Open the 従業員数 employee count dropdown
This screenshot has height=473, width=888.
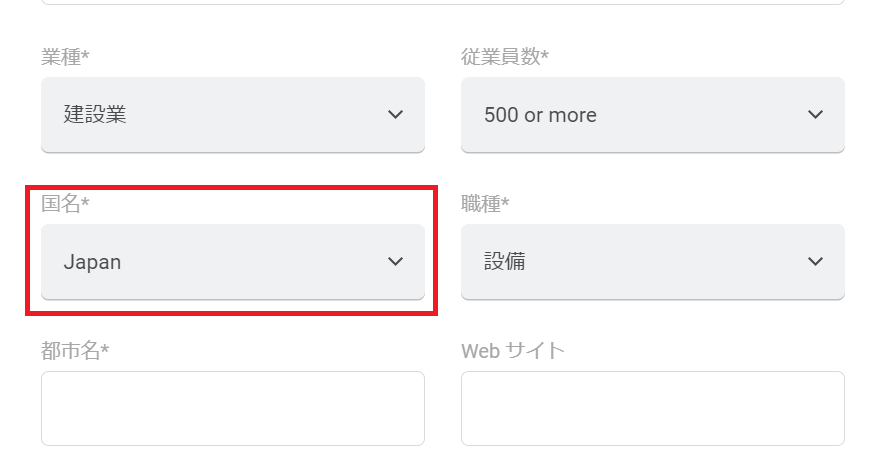(652, 115)
